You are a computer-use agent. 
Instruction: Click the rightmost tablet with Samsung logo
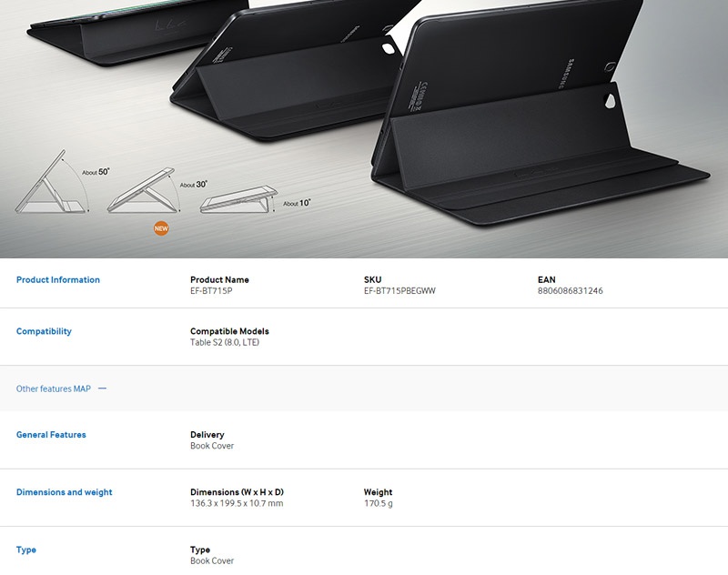click(x=537, y=109)
